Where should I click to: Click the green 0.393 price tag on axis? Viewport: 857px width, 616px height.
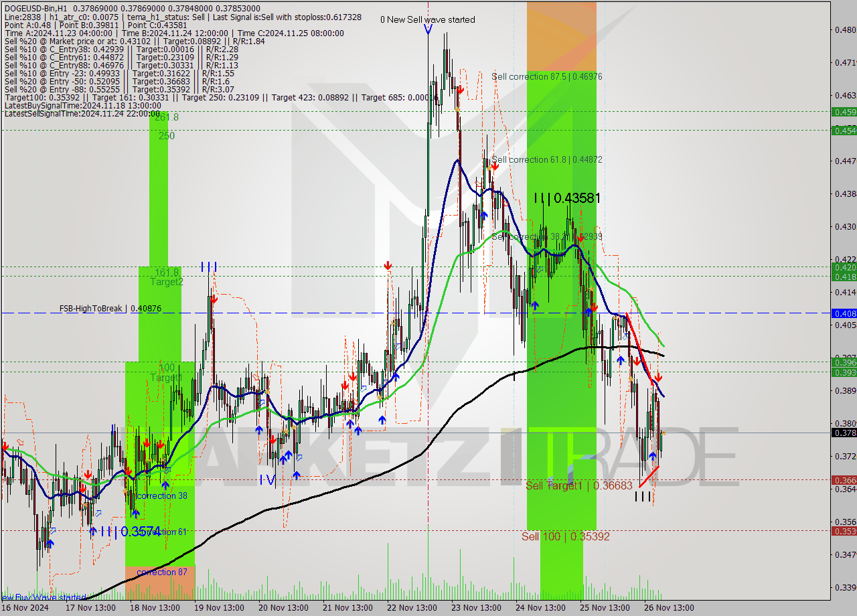[x=844, y=372]
